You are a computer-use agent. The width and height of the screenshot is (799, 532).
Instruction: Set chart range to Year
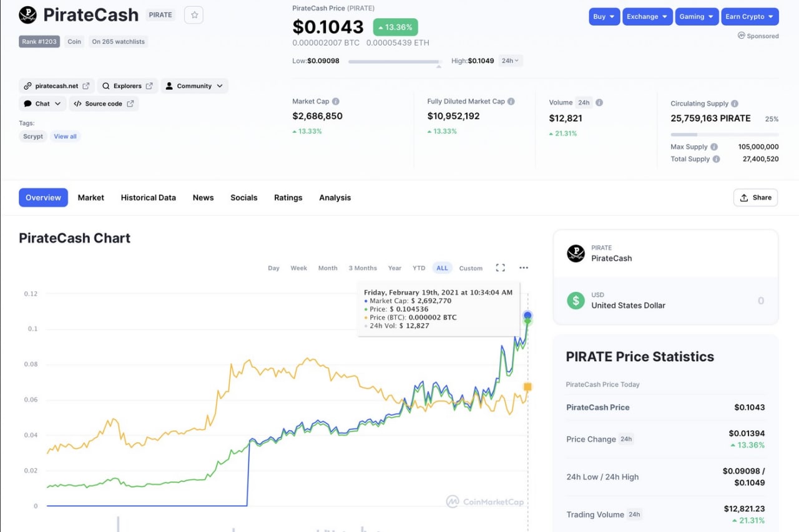pyautogui.click(x=395, y=268)
